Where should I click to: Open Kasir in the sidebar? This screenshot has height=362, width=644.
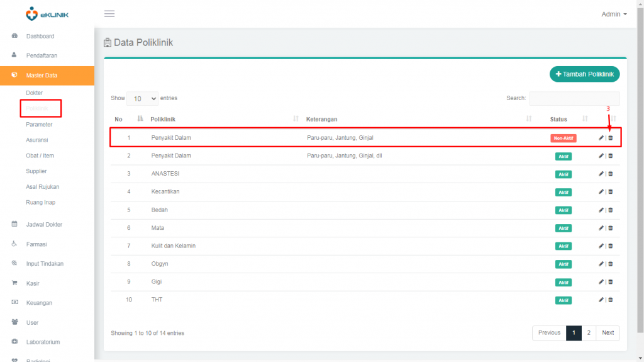pyautogui.click(x=33, y=283)
